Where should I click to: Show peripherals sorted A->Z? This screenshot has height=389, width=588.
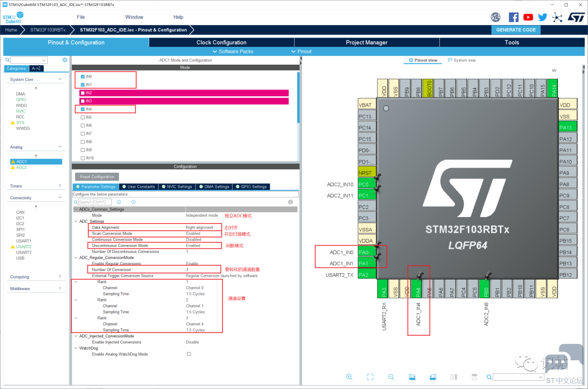pyautogui.click(x=36, y=69)
